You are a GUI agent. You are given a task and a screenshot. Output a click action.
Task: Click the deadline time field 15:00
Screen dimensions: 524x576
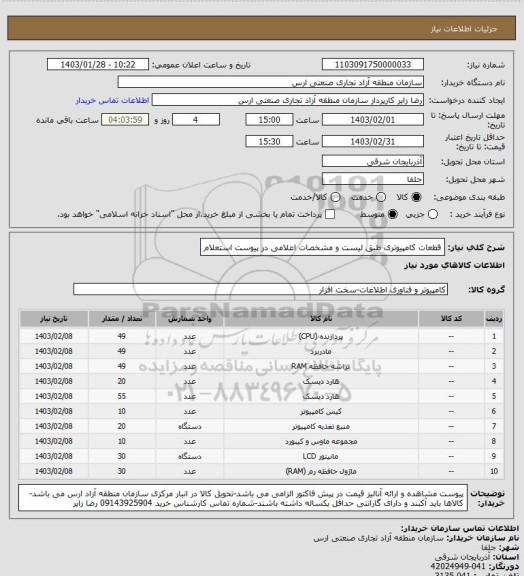[x=269, y=120]
